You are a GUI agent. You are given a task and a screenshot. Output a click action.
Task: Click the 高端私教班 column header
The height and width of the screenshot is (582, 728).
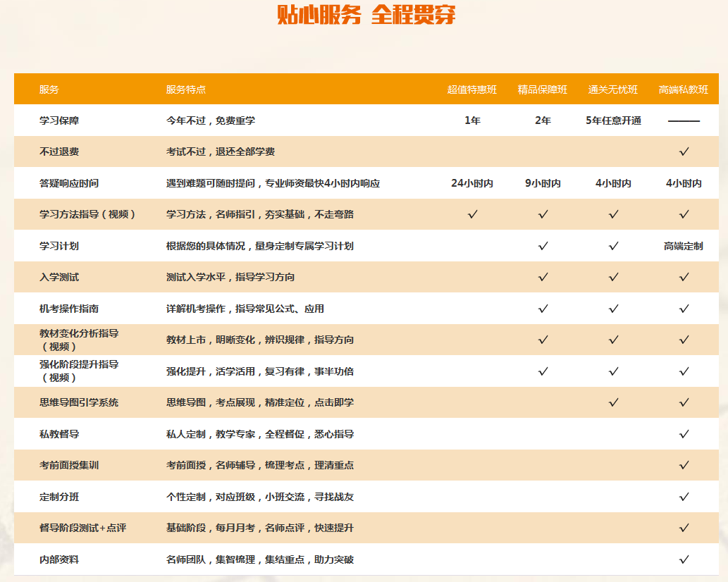(684, 89)
